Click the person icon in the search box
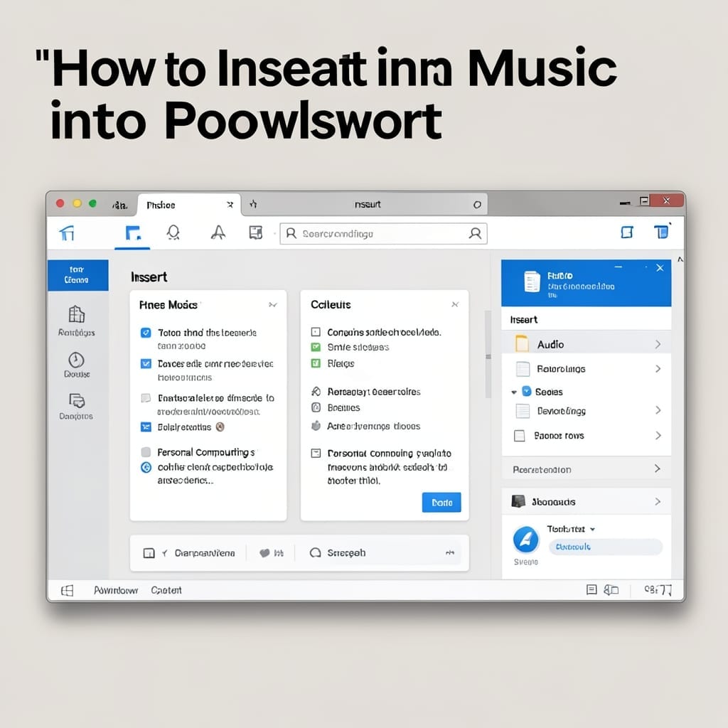The width and height of the screenshot is (728, 728). (x=475, y=233)
